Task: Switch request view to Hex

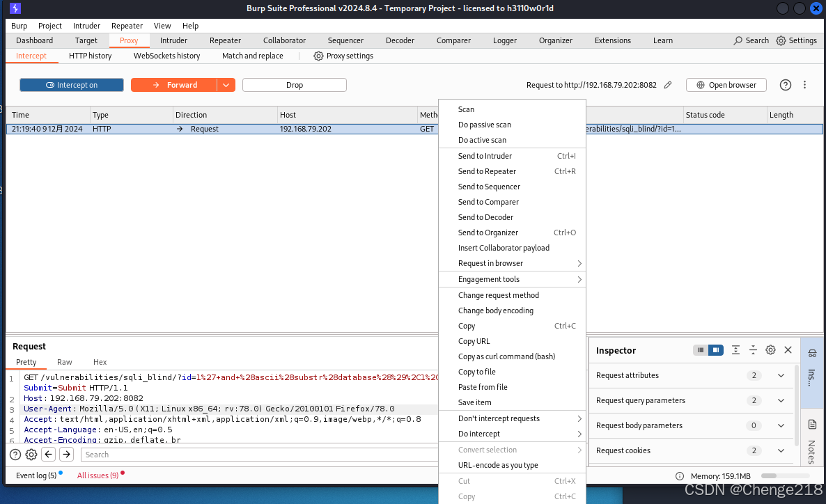Action: click(100, 362)
